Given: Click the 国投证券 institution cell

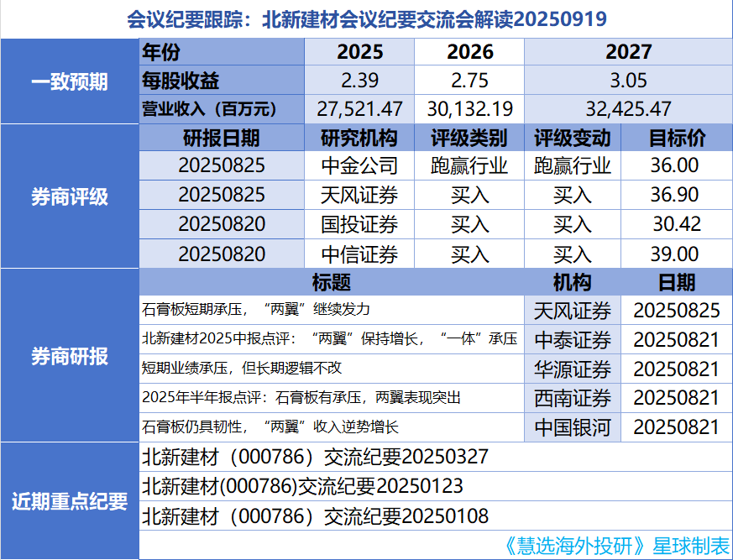Looking at the screenshot, I should point(359,224).
